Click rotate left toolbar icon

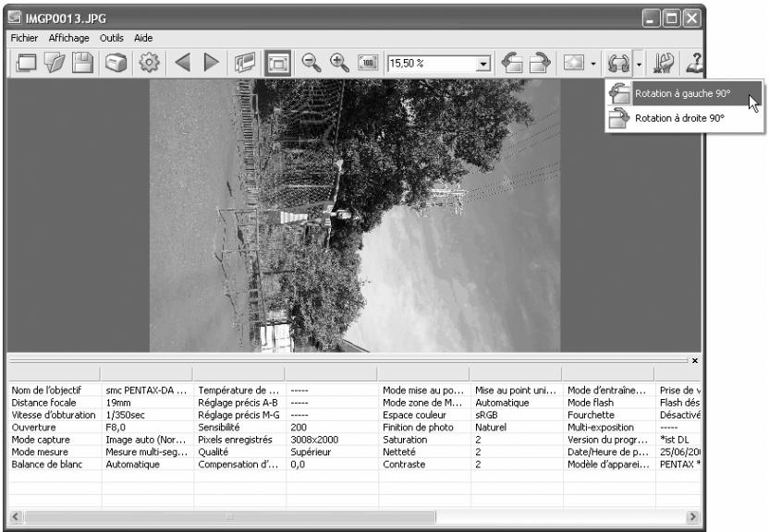coord(512,63)
